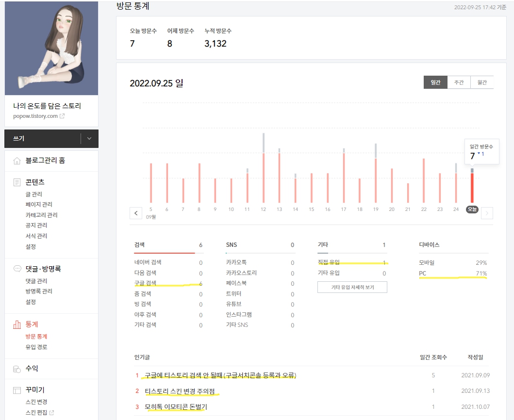The height and width of the screenshot is (420, 514).
Task: Click the bar chart icon next to 통계
Action: [x=17, y=324]
